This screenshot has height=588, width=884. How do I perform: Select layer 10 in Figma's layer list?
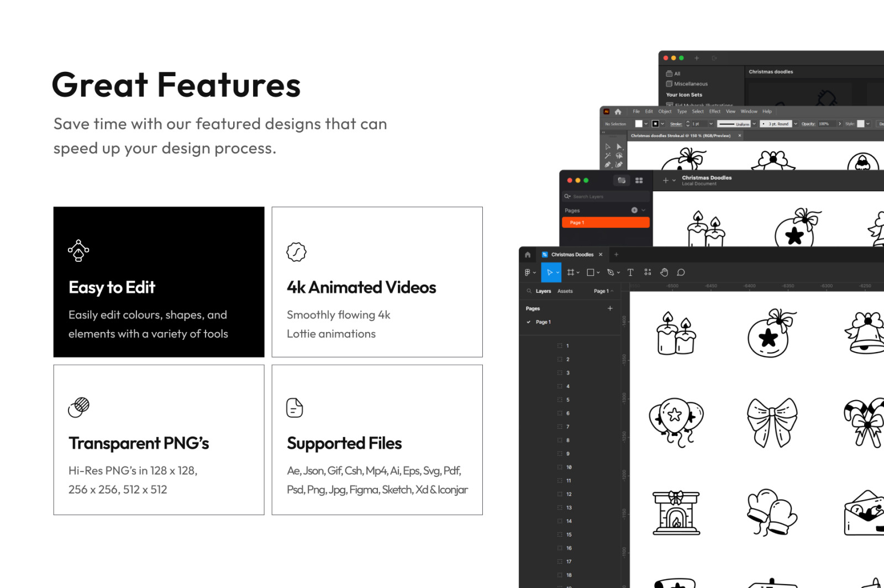point(569,468)
